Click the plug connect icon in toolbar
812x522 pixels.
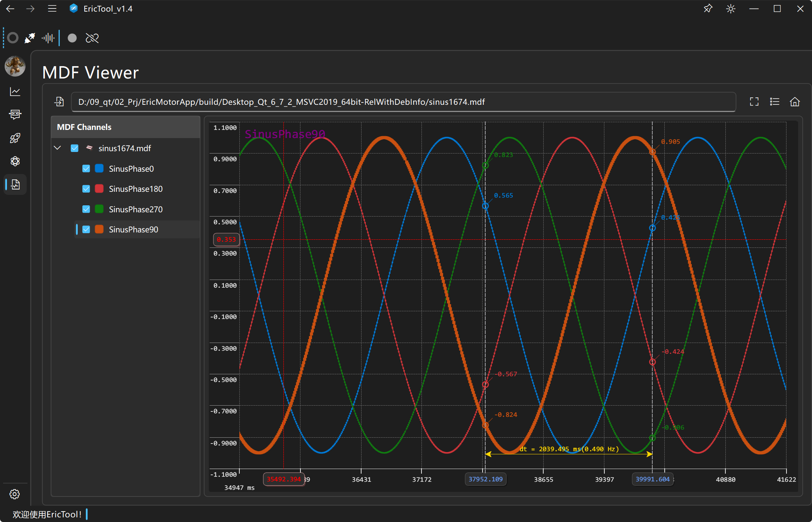[30, 38]
